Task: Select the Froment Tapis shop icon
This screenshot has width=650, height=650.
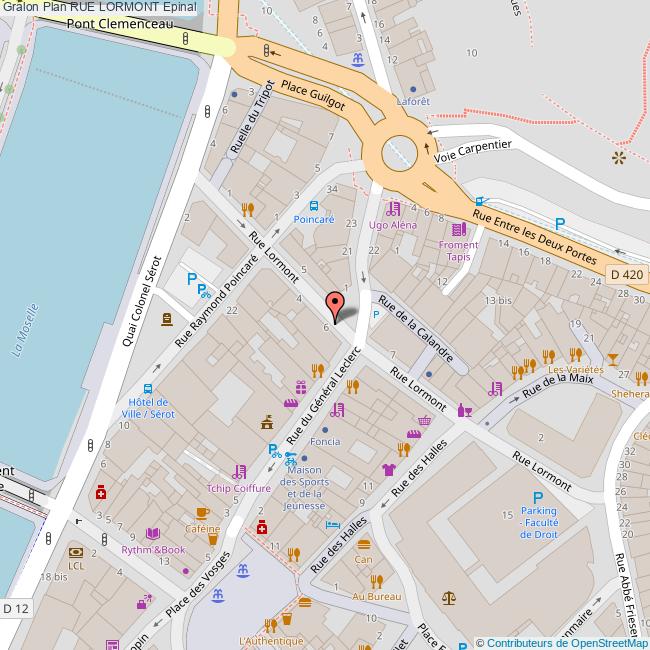Action: [459, 229]
